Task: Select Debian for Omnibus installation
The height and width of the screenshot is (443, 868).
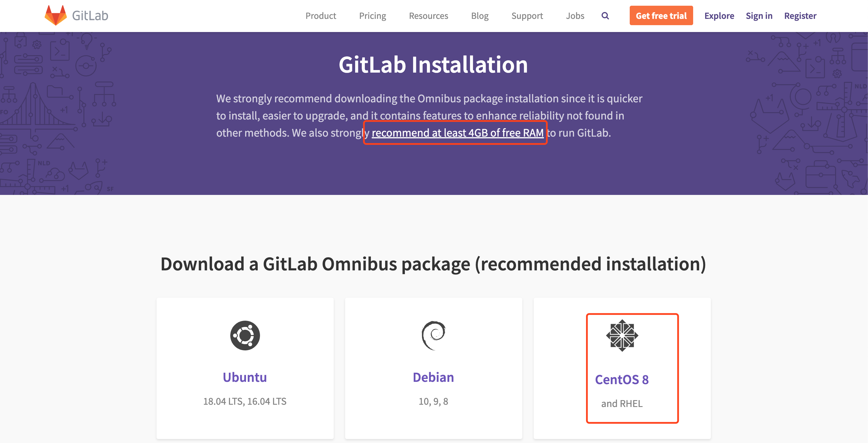Action: coord(434,377)
